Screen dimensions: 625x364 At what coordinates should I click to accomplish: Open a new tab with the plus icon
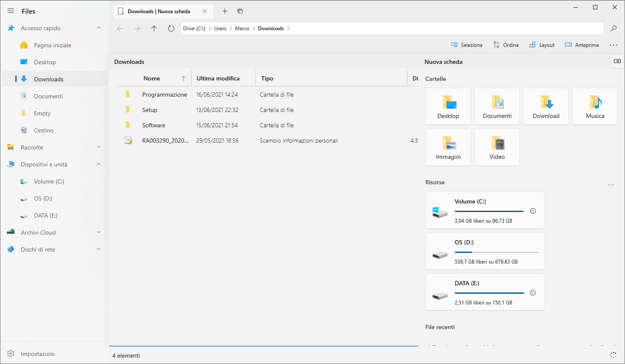point(225,11)
